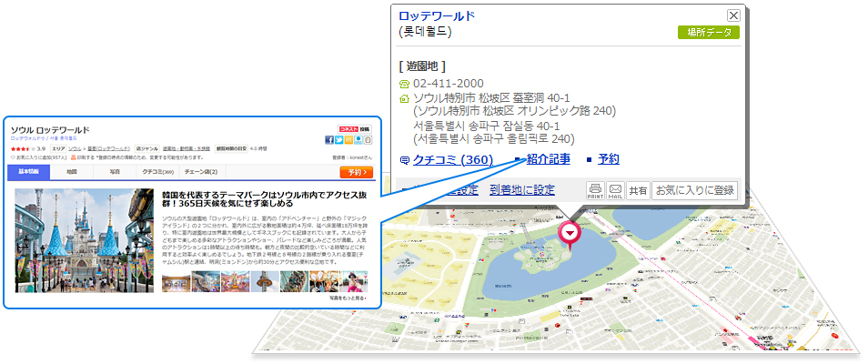This screenshot has height=364, width=868.
Task: Click the 遊園地・動物園・水族館 genre link
Action: pyautogui.click(x=186, y=148)
